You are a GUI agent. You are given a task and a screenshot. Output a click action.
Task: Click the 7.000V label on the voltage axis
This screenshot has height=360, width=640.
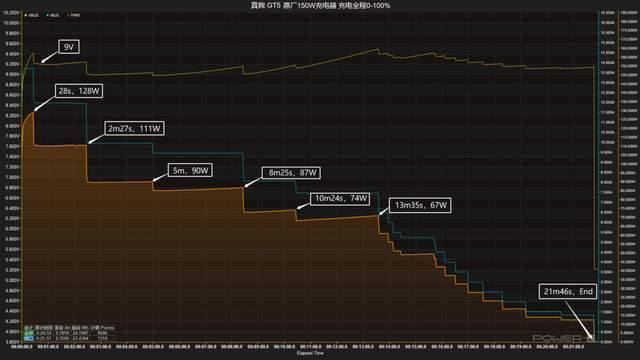pos(12,177)
